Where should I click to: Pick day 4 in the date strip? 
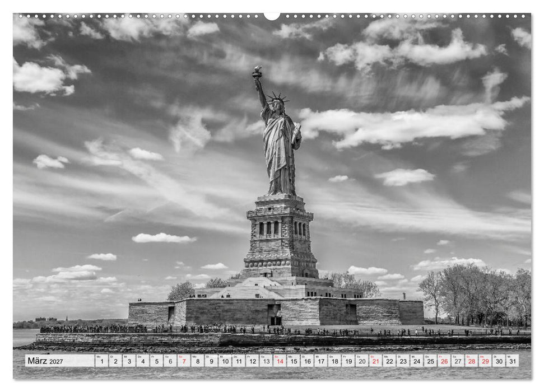[143, 361]
